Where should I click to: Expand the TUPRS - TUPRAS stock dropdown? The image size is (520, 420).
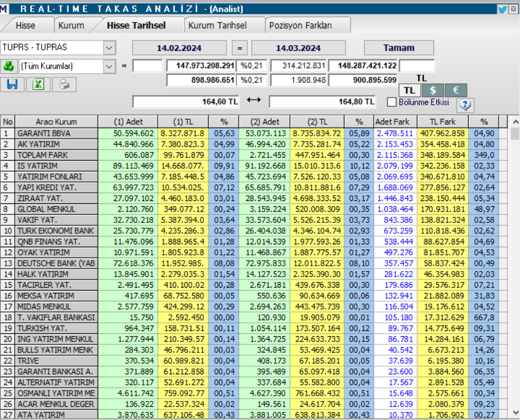[x=109, y=47]
